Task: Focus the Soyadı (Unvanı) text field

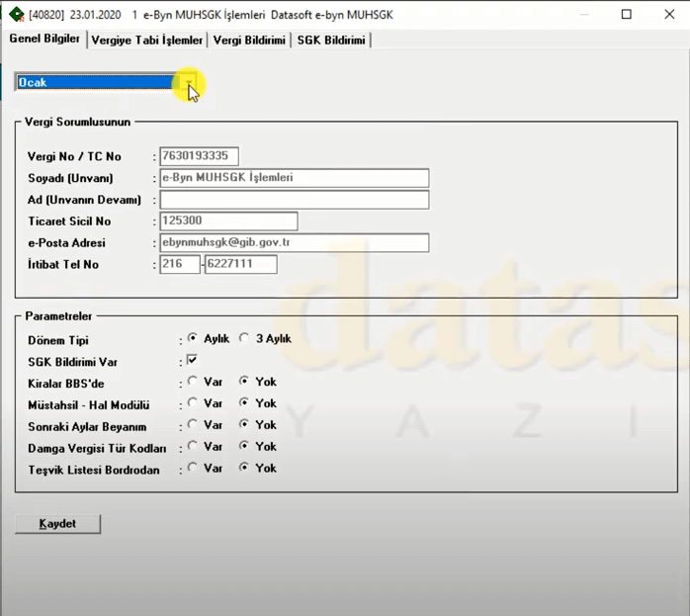Action: coord(294,178)
